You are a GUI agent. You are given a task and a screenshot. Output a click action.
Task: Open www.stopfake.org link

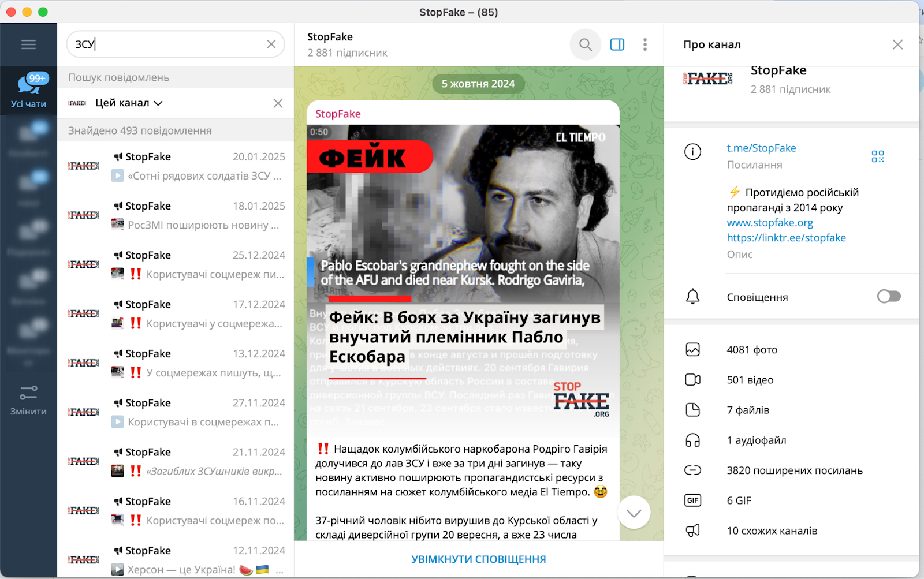point(770,223)
